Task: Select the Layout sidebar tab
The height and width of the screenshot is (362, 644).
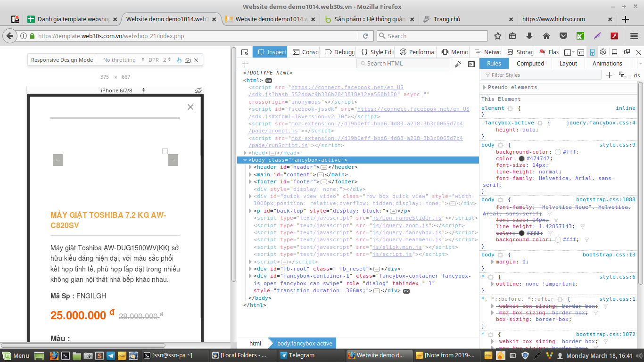Action: pos(568,64)
